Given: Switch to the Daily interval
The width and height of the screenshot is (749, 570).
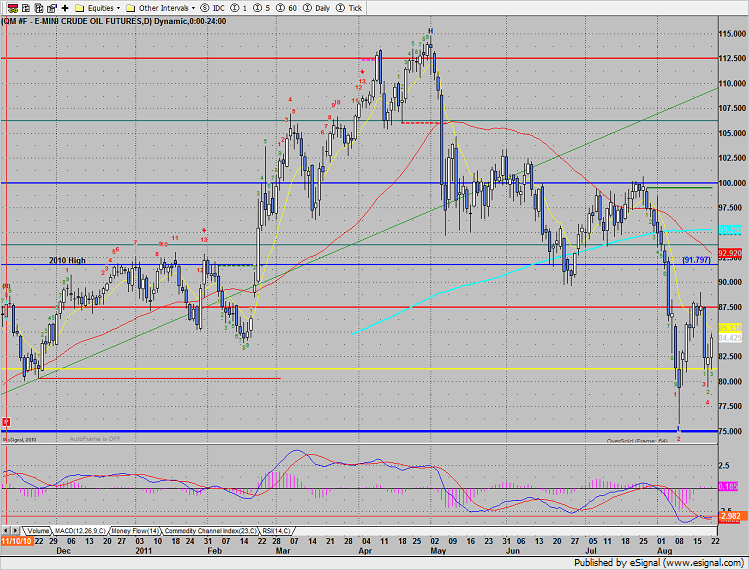Looking at the screenshot, I should tap(317, 8).
